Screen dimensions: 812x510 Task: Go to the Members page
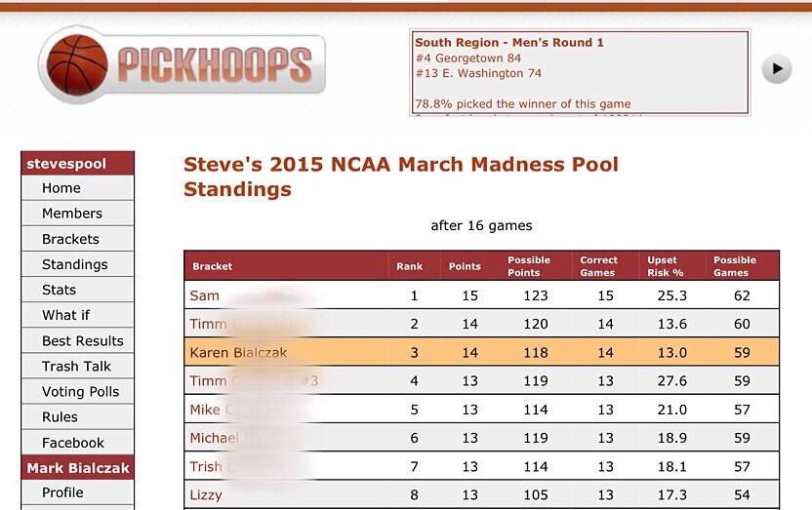72,214
